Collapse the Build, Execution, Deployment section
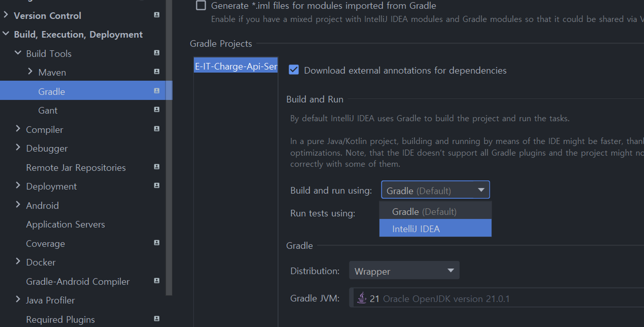This screenshot has width=644, height=327. (5, 33)
